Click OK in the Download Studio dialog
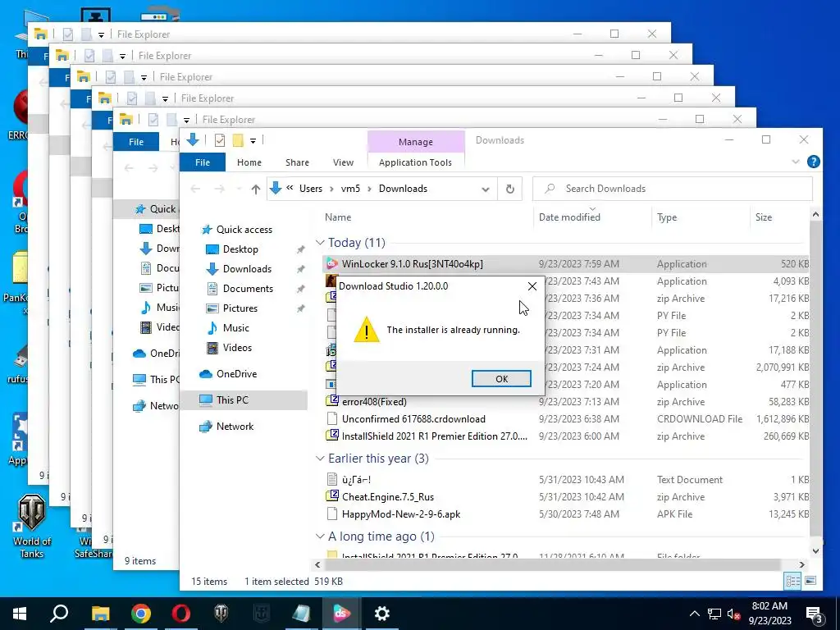Viewport: 840px width, 630px height. point(501,379)
